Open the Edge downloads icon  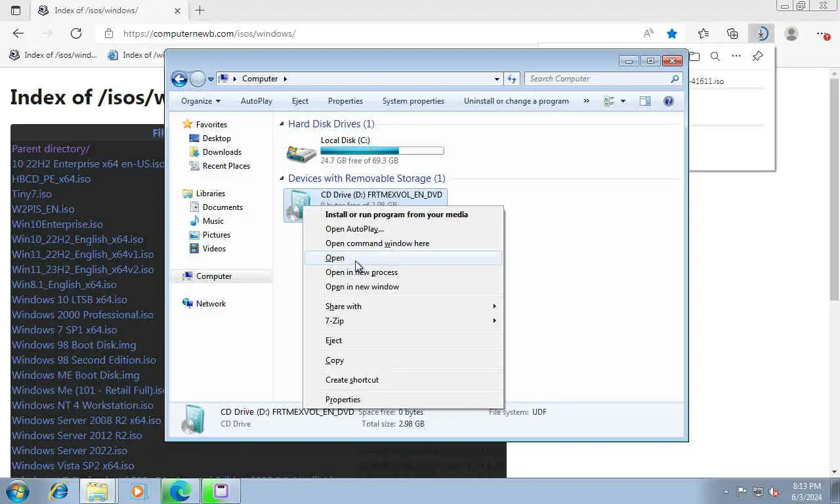point(761,33)
